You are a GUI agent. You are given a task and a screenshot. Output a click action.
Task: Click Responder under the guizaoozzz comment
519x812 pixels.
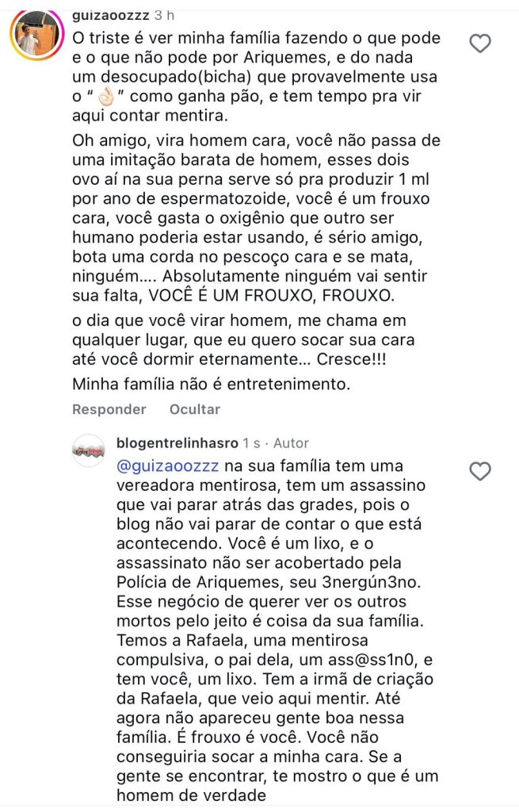pyautogui.click(x=109, y=409)
